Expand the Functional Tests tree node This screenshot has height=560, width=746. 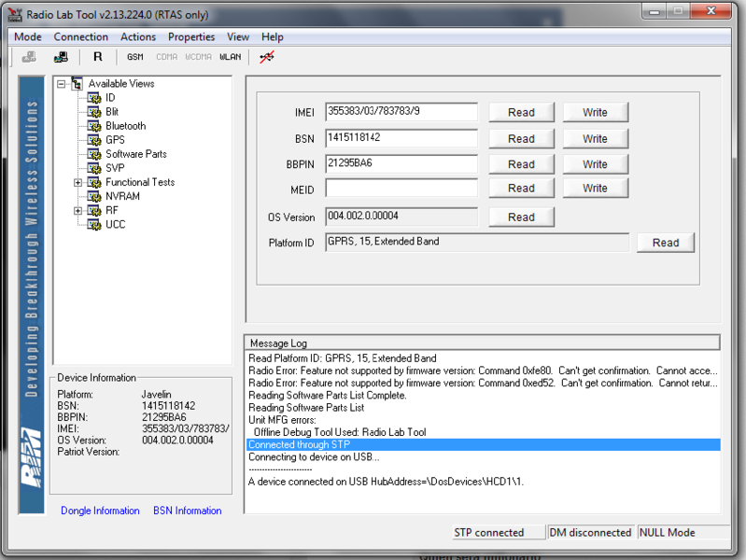pos(78,183)
